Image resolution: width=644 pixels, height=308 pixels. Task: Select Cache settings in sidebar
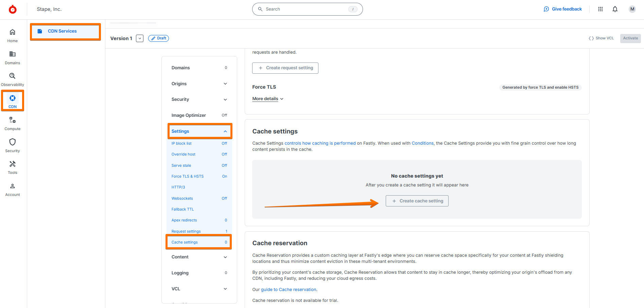199,242
